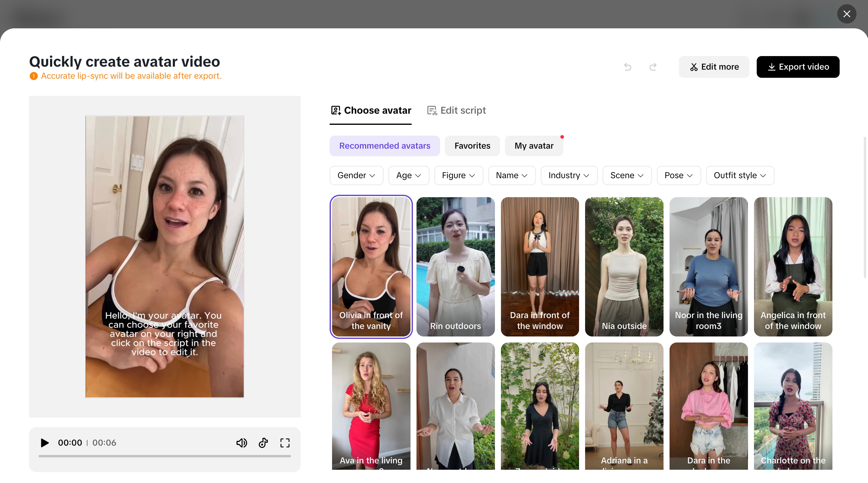Click the orange lip-sync warning icon
Screen dimensions: 868x483
[34, 76]
